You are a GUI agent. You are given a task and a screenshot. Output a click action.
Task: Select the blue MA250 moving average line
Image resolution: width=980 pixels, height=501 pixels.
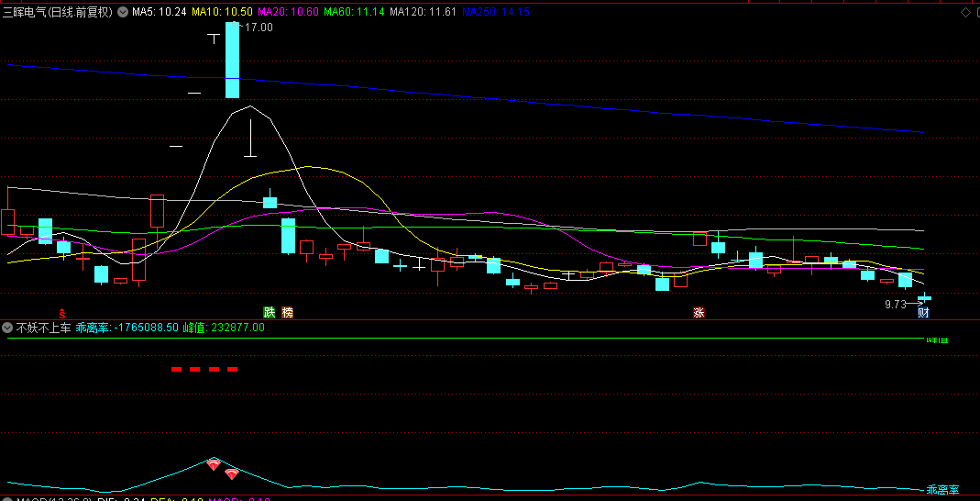pyautogui.click(x=465, y=97)
